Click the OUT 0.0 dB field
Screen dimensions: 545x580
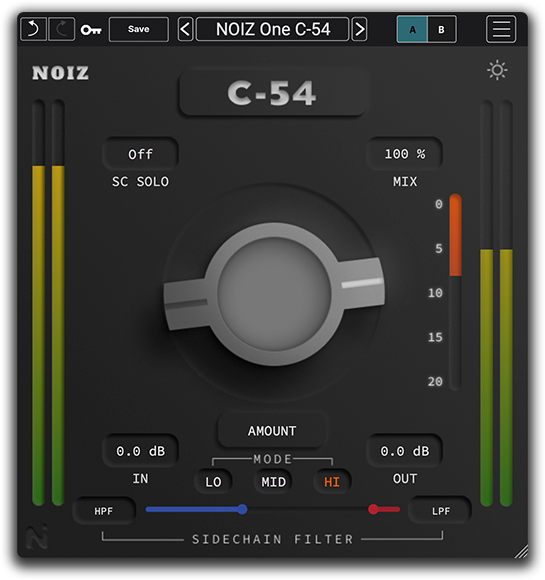[x=405, y=451]
